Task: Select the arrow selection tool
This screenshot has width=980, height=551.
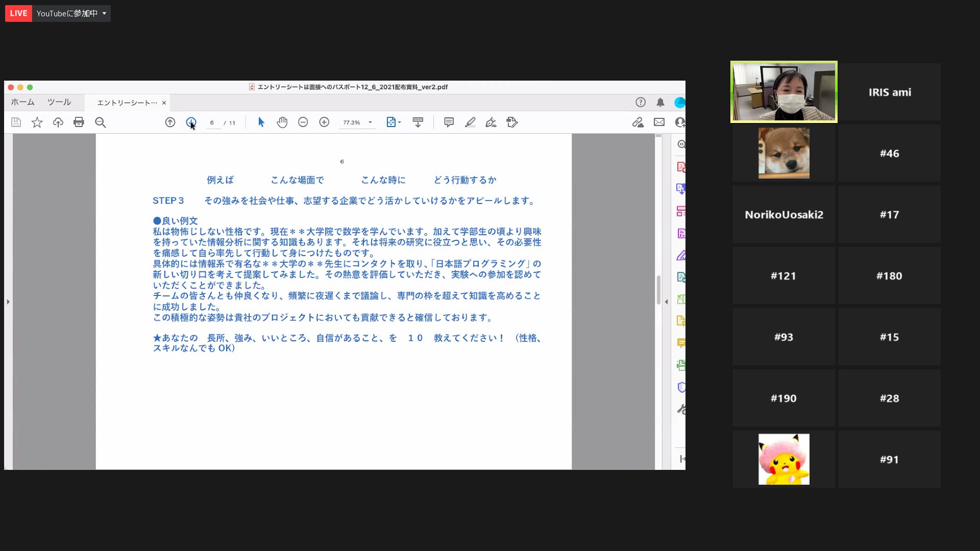Action: point(261,122)
